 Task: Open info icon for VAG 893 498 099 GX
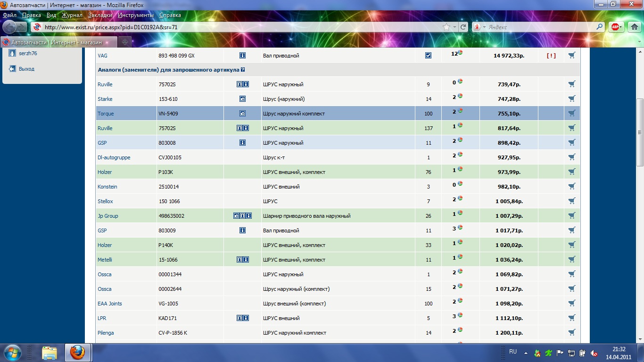(242, 56)
